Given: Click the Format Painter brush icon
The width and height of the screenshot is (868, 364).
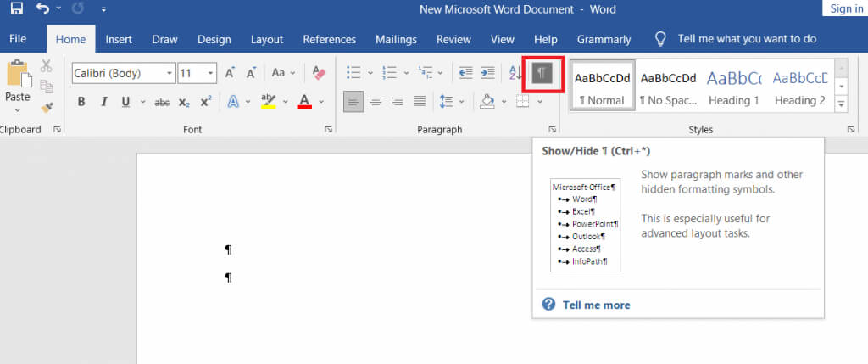Looking at the screenshot, I should [x=47, y=107].
